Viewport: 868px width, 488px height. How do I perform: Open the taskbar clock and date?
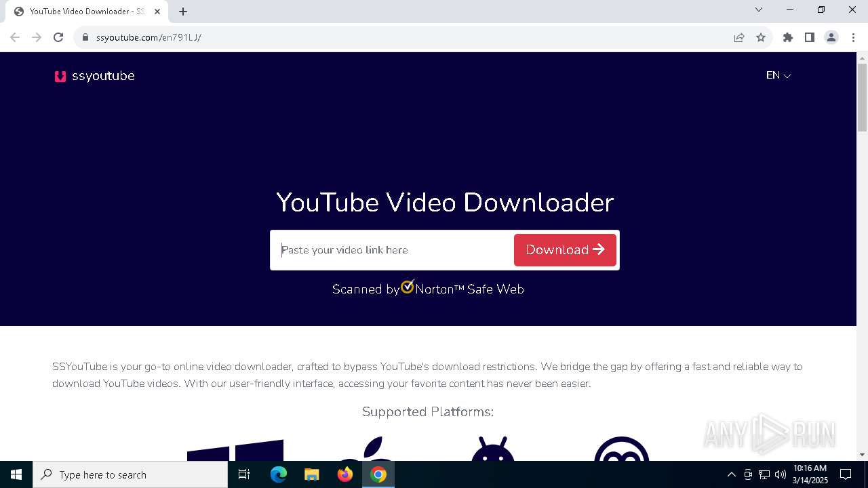click(810, 474)
